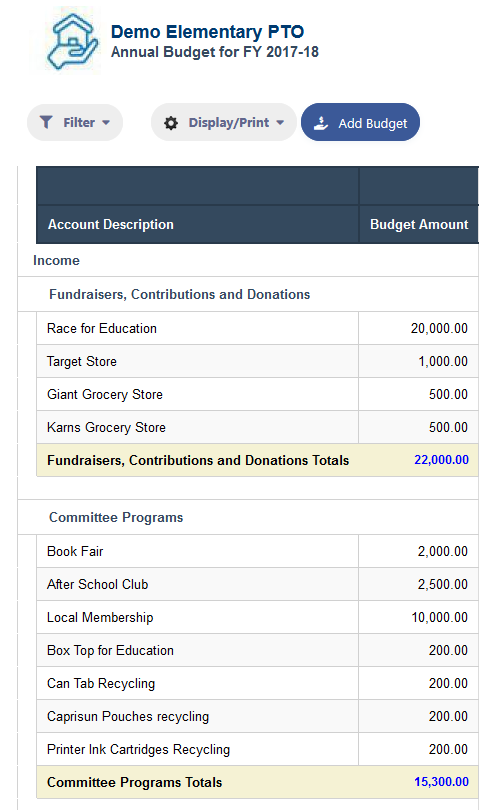Click the 22,000.00 fundraisers total amount

coord(441,460)
